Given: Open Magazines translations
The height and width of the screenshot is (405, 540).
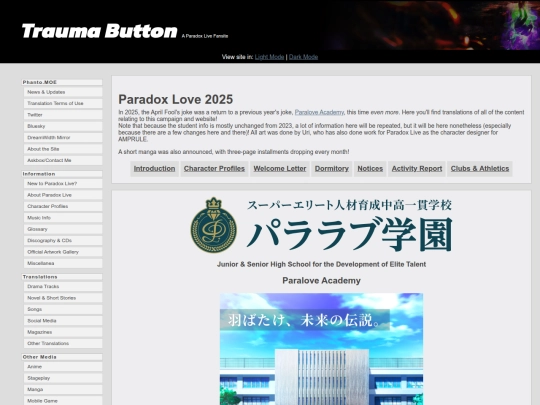Looking at the screenshot, I should coord(63,332).
